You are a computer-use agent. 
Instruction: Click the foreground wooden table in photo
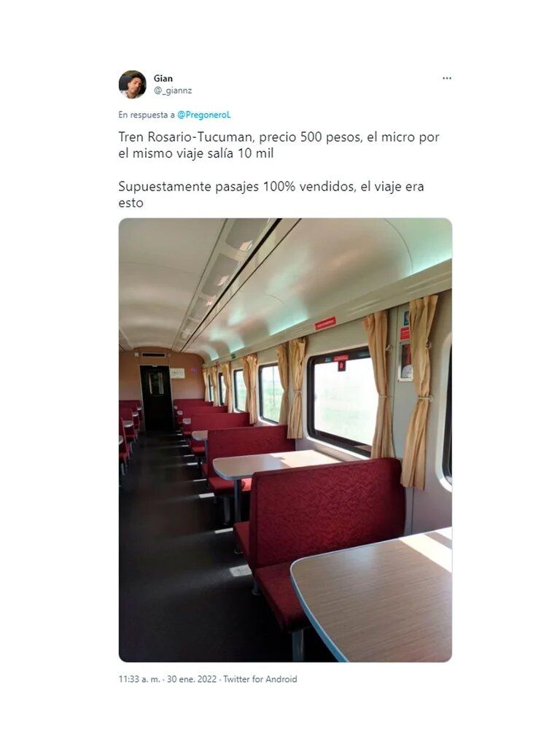coord(372,595)
